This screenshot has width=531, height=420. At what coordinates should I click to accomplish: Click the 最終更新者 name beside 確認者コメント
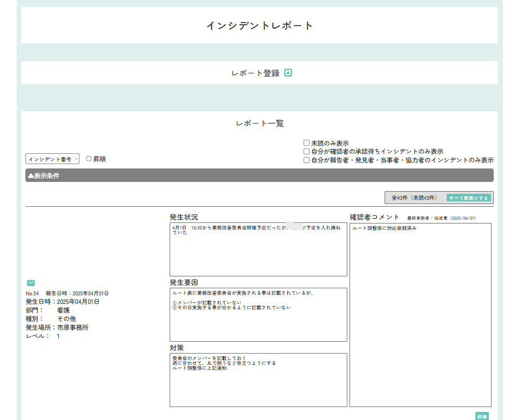pos(441,218)
